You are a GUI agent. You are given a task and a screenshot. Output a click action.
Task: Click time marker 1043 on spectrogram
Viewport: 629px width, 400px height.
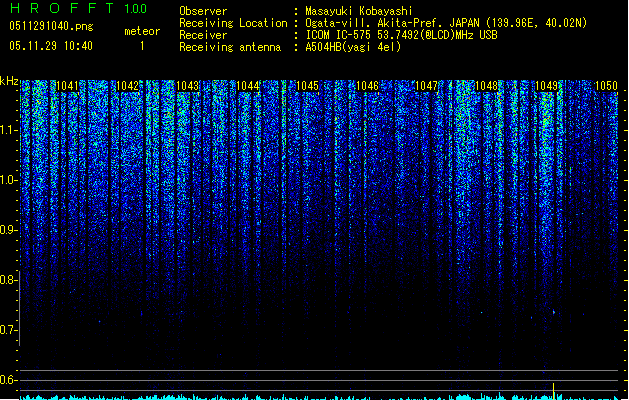pos(187,86)
